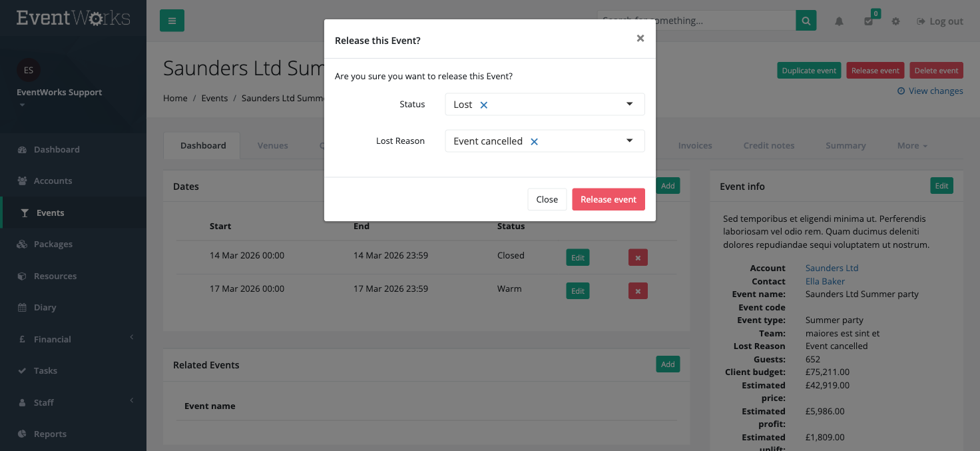
Task: Open Ella Baker contact link
Action: [x=825, y=281]
